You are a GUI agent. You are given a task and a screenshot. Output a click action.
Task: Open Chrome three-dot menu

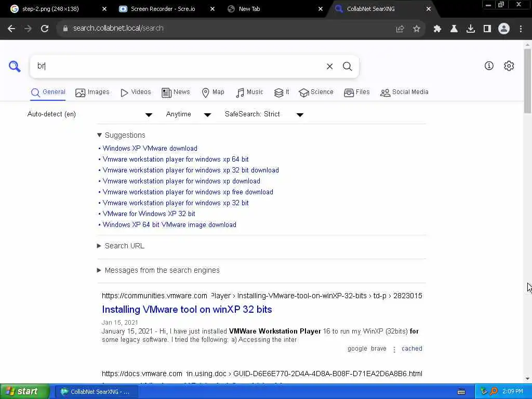[x=521, y=29]
